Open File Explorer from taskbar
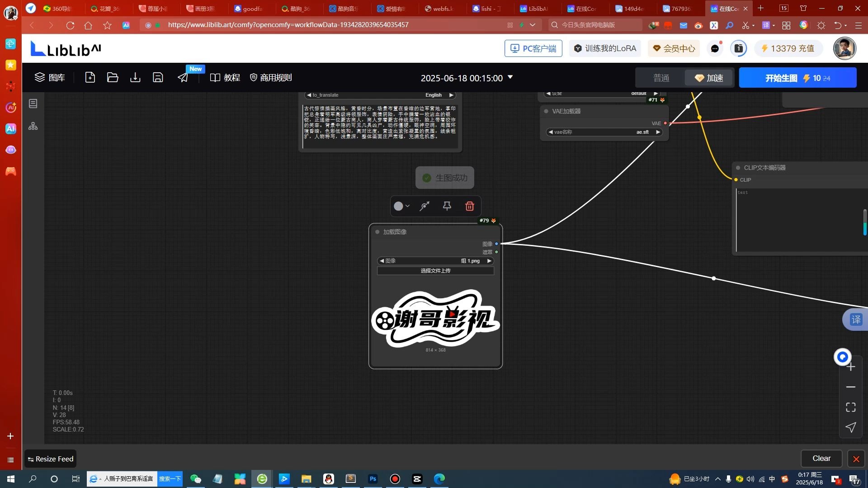Image resolution: width=868 pixels, height=488 pixels. 307,479
